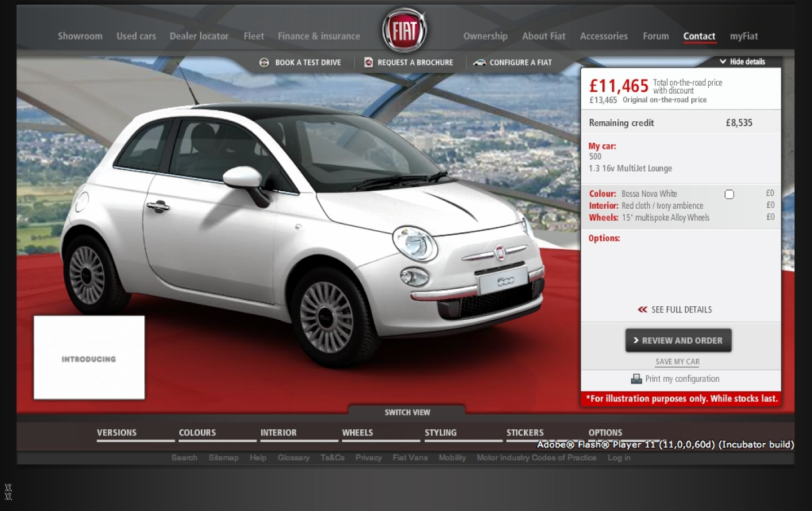Click the Red cloth / Ivory ambience interior text
The height and width of the screenshot is (511, 812).
click(x=662, y=206)
